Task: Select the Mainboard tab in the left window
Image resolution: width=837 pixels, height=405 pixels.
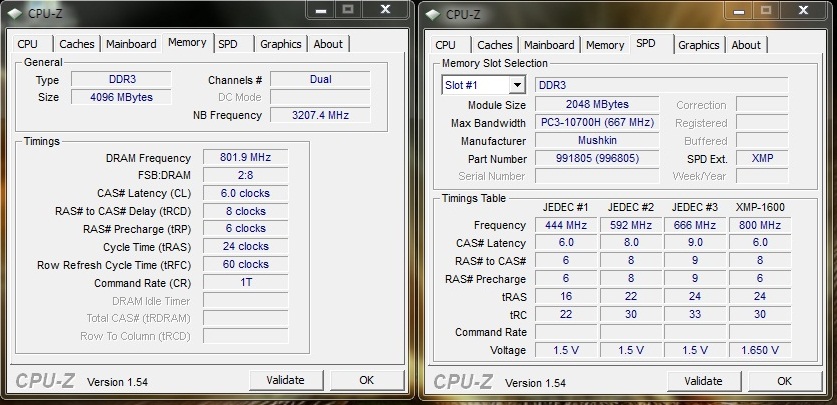Action: click(x=131, y=44)
